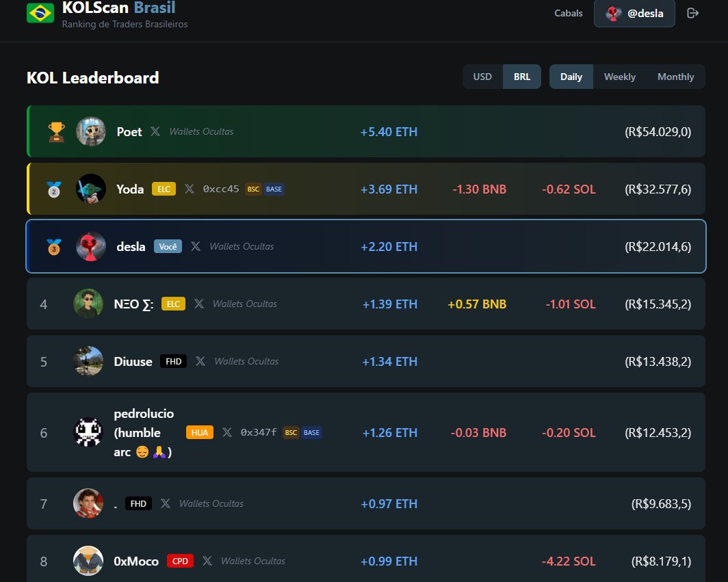728x582 pixels.
Task: Open Yoda's X profile icon
Action: 190,189
